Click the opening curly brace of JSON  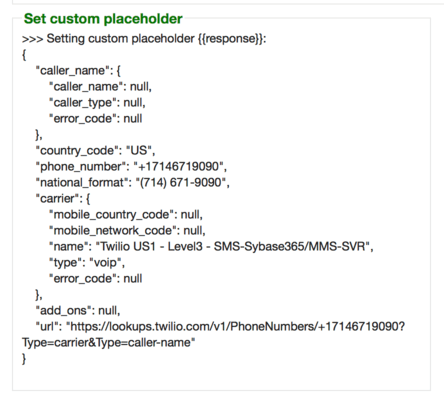click(x=24, y=55)
